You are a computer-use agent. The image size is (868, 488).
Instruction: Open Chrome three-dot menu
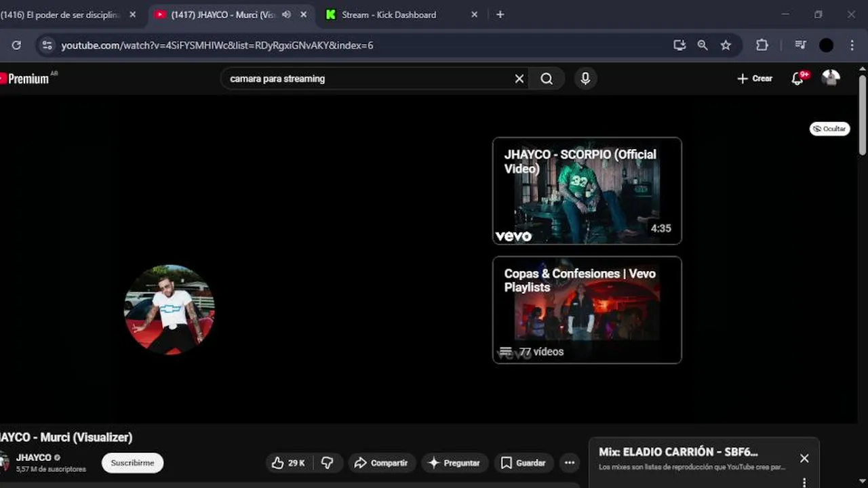852,45
